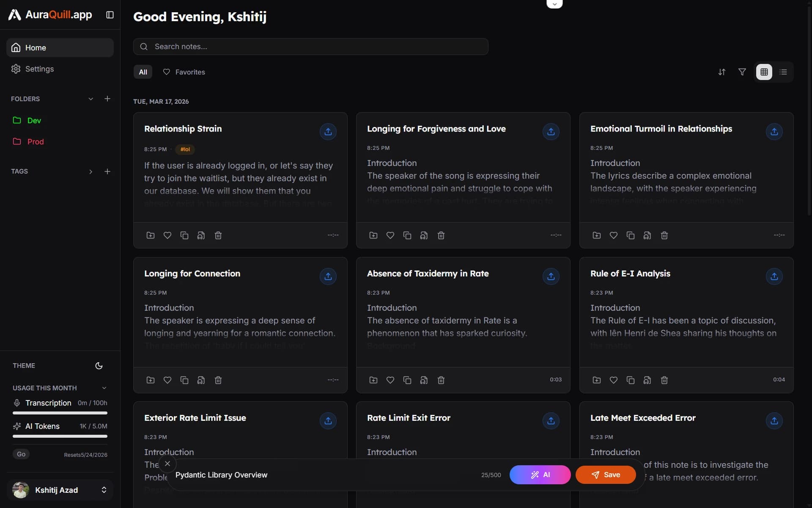Screen dimensions: 812x508
Task: Click the Search notes field
Action: click(311, 47)
